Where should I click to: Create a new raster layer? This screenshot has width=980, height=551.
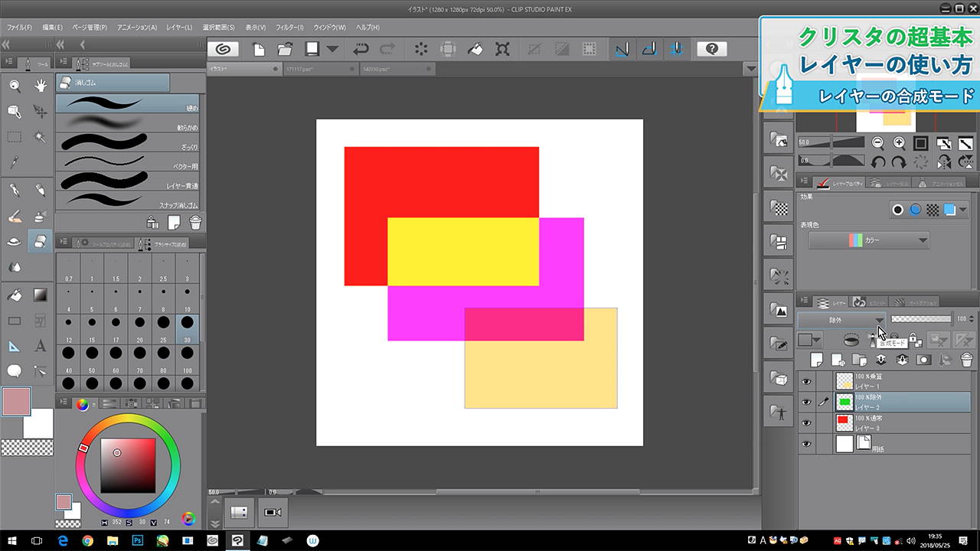point(816,359)
